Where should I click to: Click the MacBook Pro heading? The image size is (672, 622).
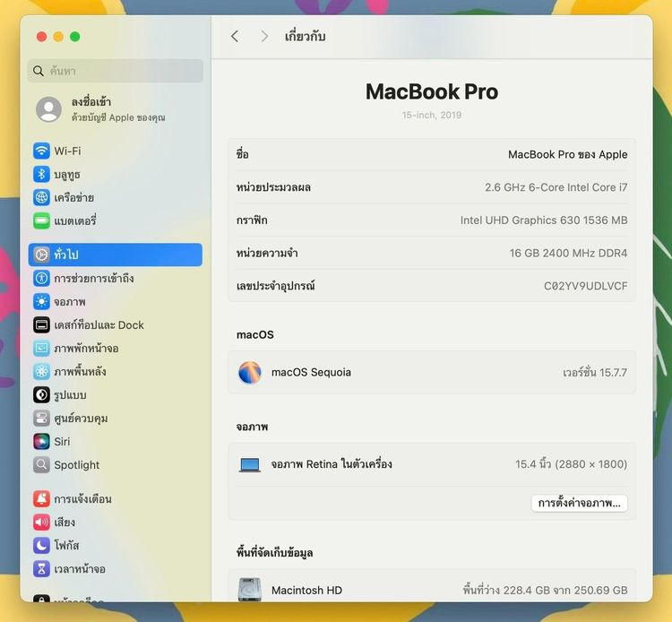tap(432, 91)
